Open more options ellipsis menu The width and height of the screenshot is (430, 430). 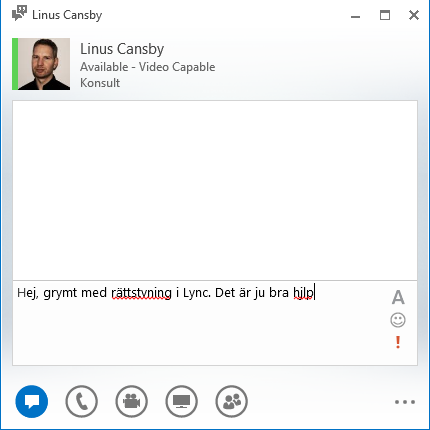405,402
